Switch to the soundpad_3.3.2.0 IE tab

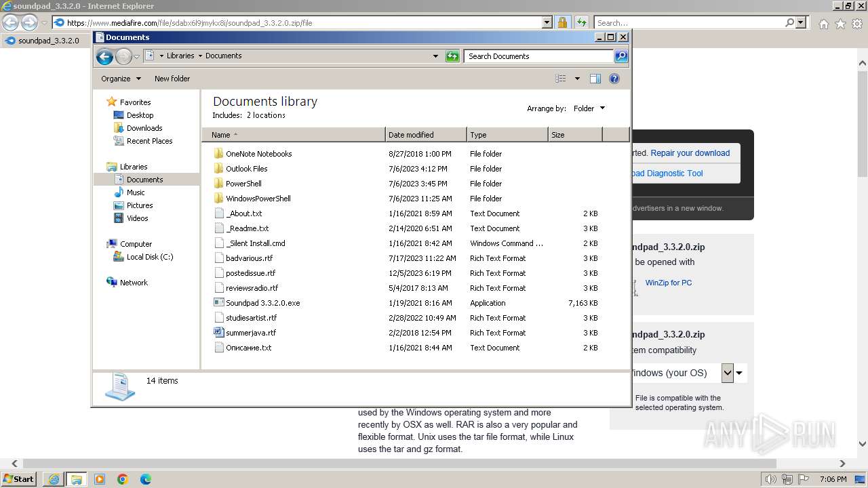(x=46, y=41)
